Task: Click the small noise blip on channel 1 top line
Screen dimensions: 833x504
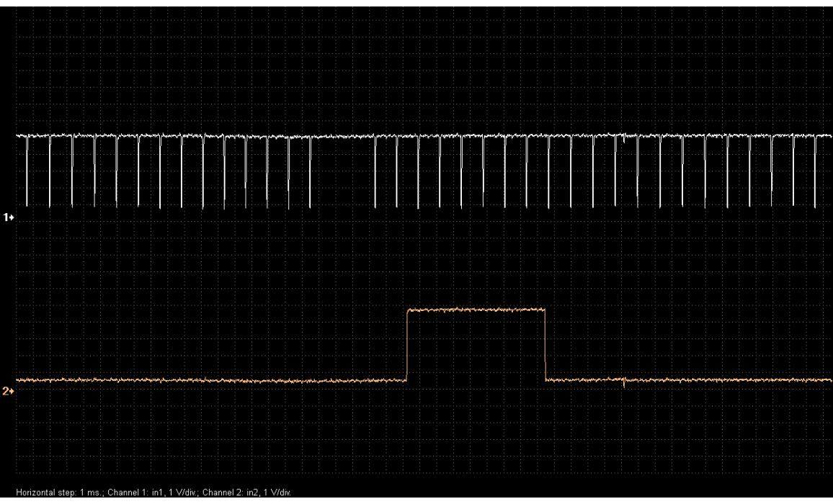Action: tap(623, 138)
